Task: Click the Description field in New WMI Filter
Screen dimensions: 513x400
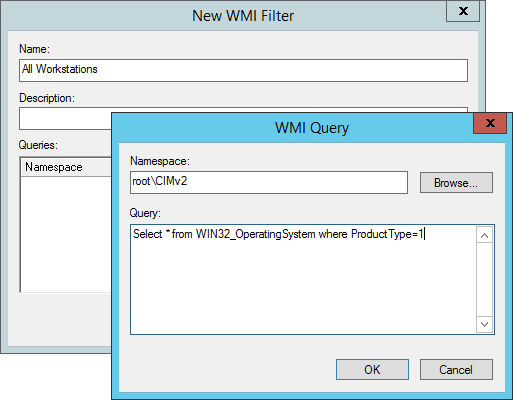Action: click(65, 119)
